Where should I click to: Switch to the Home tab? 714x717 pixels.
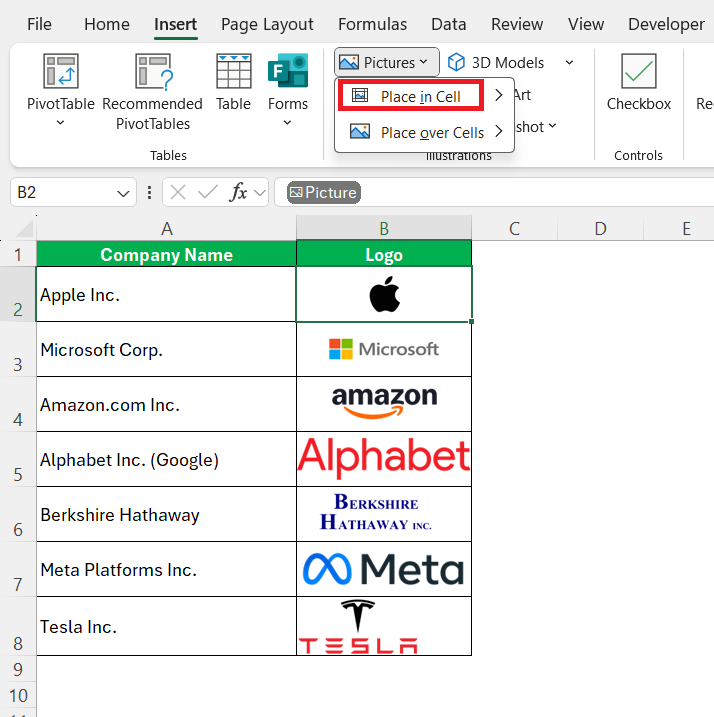[107, 24]
